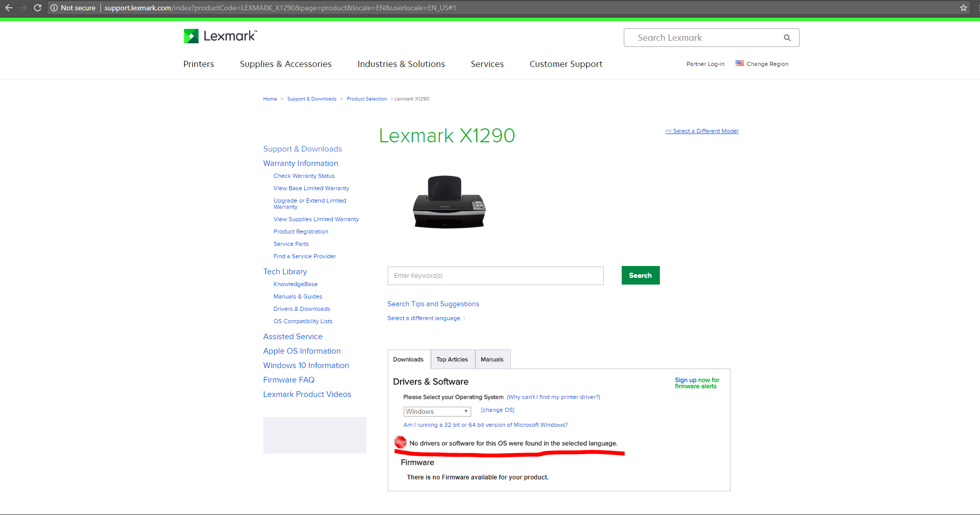The height and width of the screenshot is (515, 980).
Task: Click Product Registration link
Action: pyautogui.click(x=301, y=231)
